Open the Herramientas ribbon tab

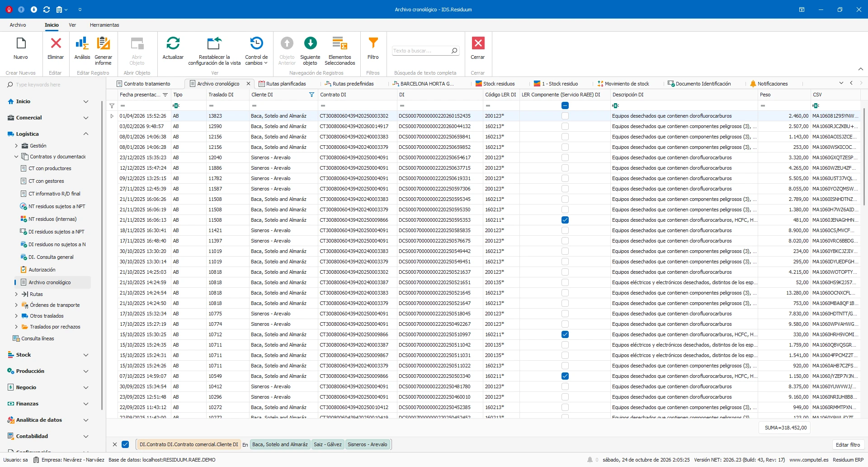[104, 25]
